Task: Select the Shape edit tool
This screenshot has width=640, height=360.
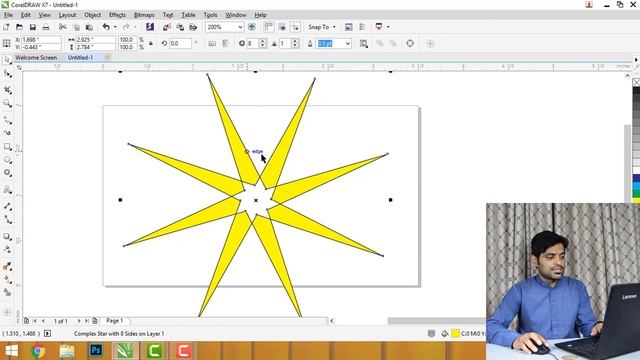Action: 7,73
